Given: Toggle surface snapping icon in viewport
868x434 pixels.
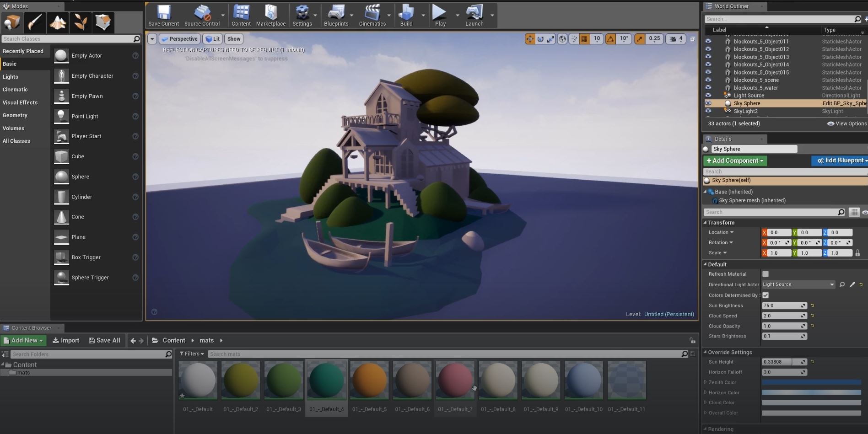Looking at the screenshot, I should pyautogui.click(x=574, y=39).
